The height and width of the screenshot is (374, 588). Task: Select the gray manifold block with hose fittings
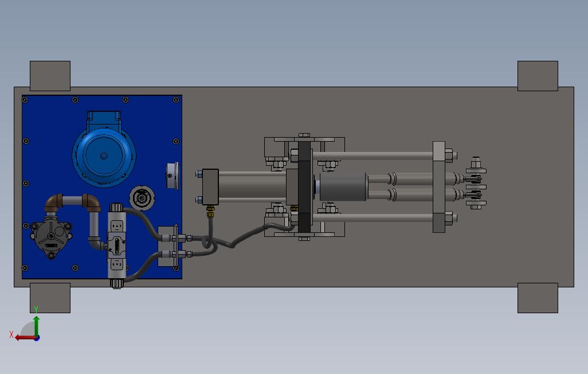pos(167,246)
